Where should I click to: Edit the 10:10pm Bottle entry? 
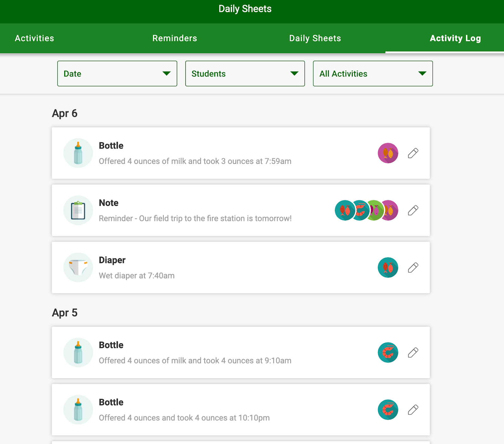coord(413,409)
